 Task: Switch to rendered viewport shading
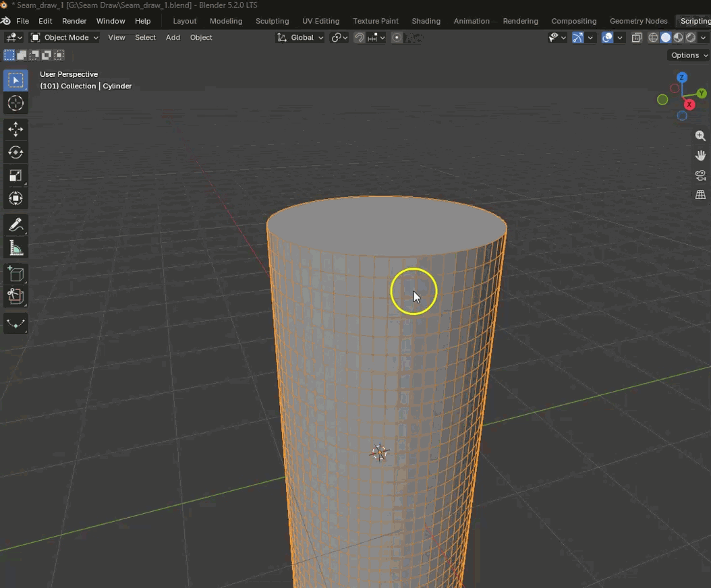(691, 38)
